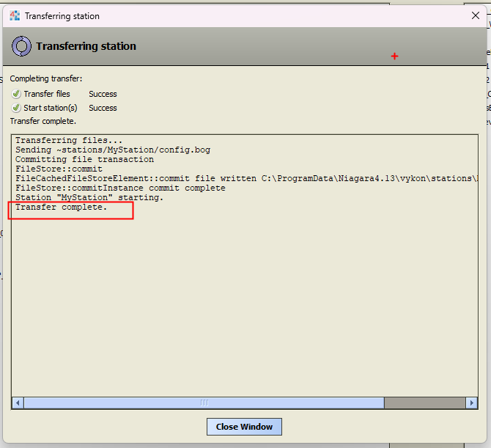Click the 'Committing file transaction' log line
This screenshot has height=448, width=491.
click(84, 159)
